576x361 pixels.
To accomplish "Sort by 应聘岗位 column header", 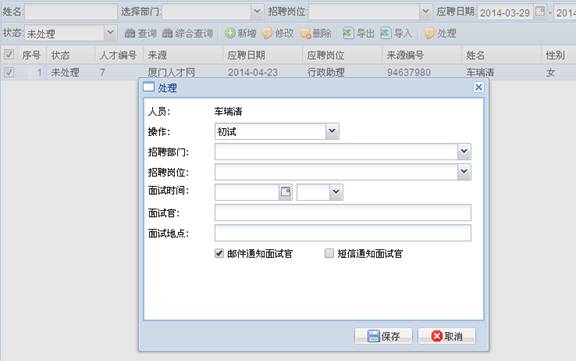I will point(342,55).
